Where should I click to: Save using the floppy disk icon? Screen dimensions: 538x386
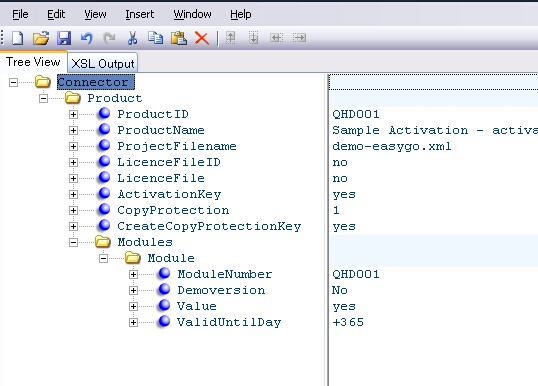64,38
